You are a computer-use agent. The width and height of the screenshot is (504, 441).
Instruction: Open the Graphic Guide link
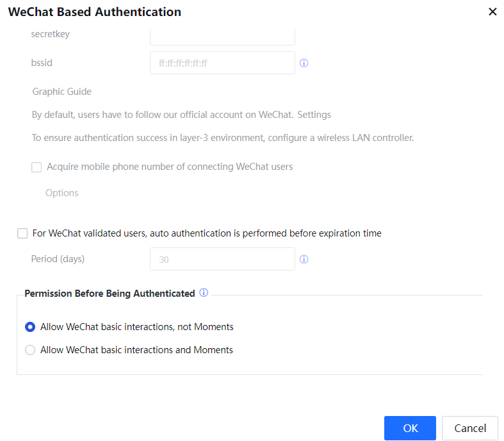62,92
